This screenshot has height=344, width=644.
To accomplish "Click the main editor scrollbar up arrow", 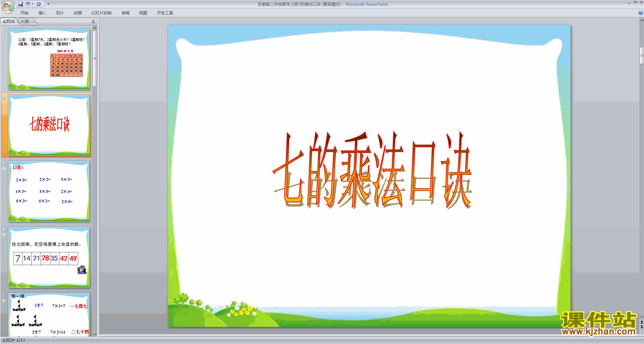I will coord(642,20).
